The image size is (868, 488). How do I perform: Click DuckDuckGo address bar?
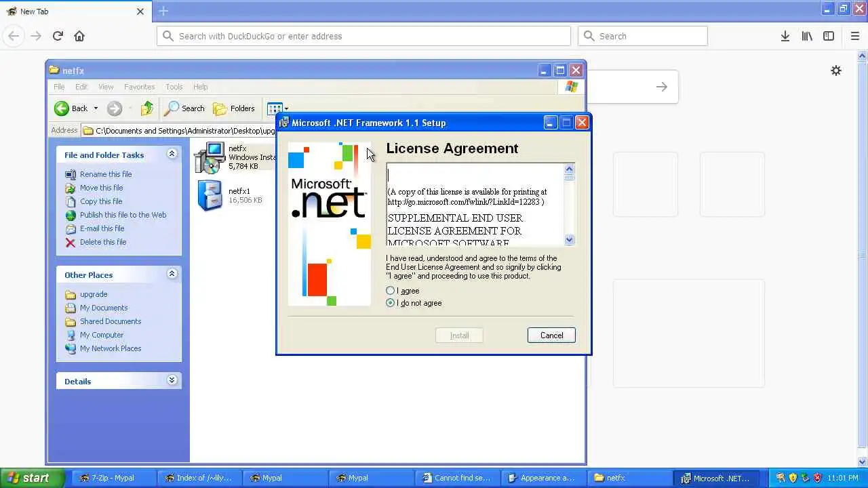click(x=363, y=36)
